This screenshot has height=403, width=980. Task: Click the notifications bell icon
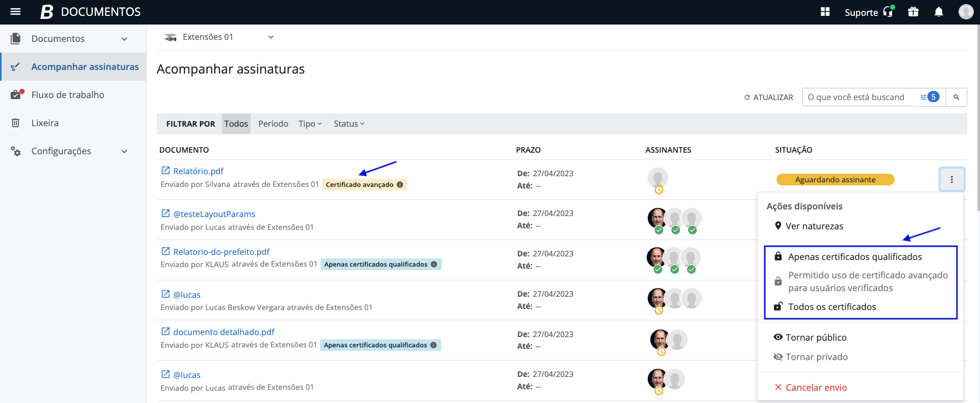coord(939,12)
